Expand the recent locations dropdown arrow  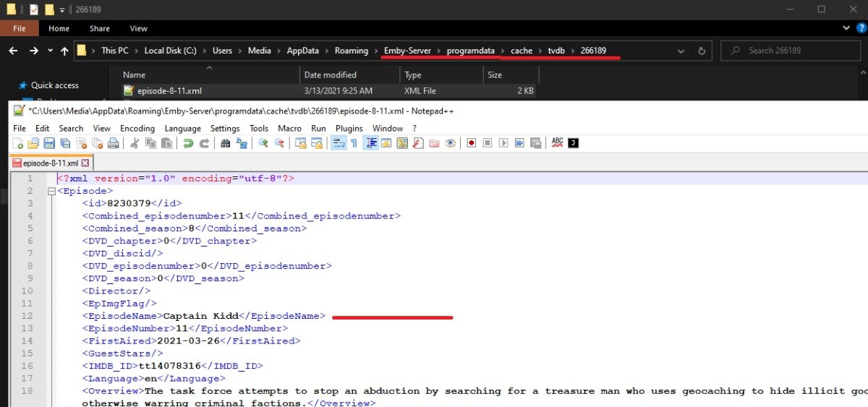click(50, 51)
